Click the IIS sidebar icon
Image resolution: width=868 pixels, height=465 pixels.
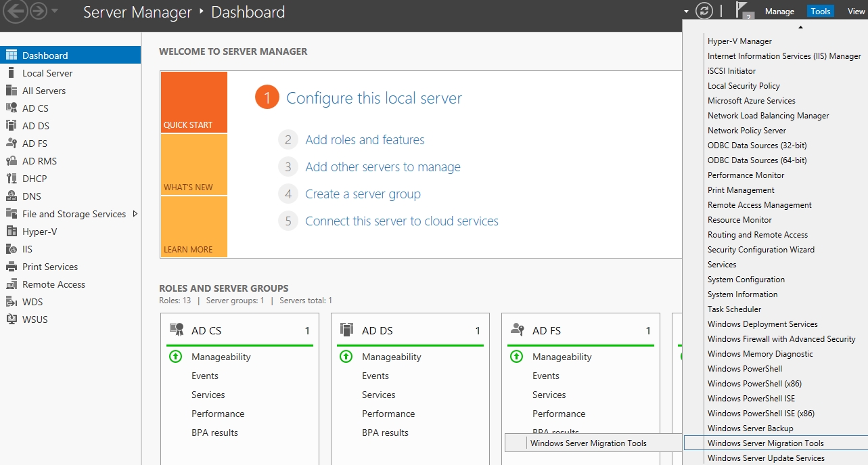11,249
